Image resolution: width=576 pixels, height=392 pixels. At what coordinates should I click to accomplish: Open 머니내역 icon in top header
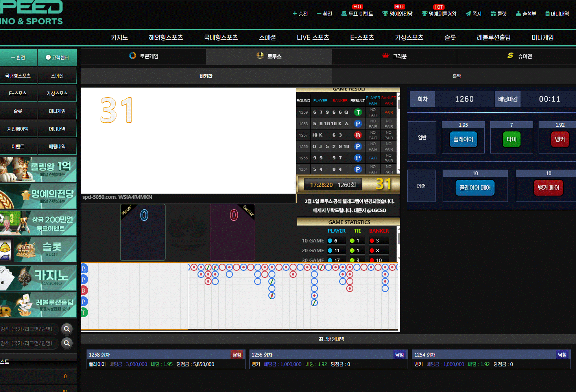pyautogui.click(x=547, y=14)
